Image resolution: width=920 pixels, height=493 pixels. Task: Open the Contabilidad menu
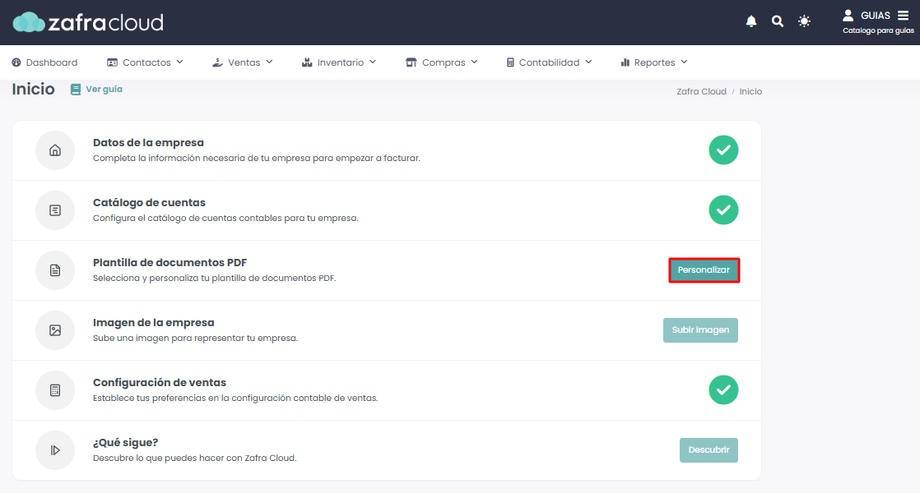(549, 62)
